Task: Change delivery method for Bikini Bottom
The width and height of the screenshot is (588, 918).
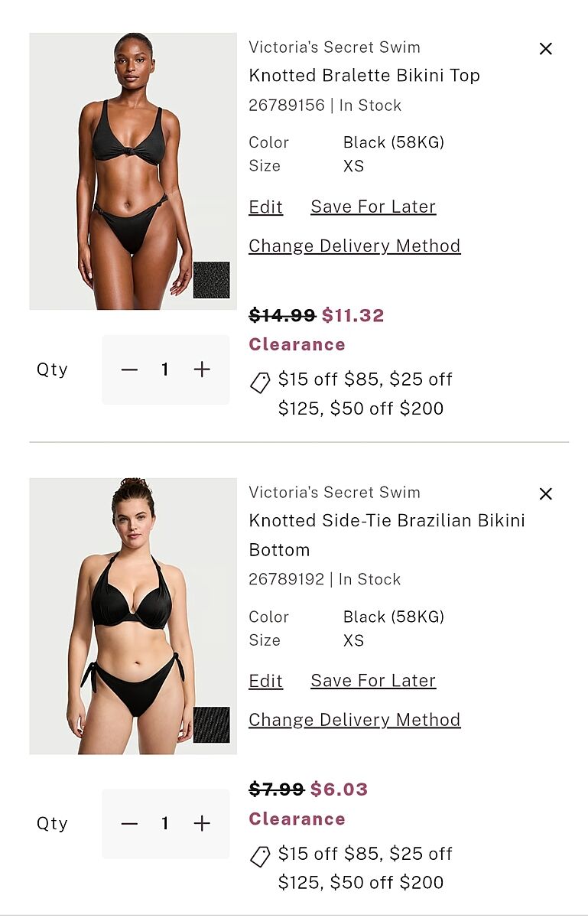Action: (x=355, y=721)
